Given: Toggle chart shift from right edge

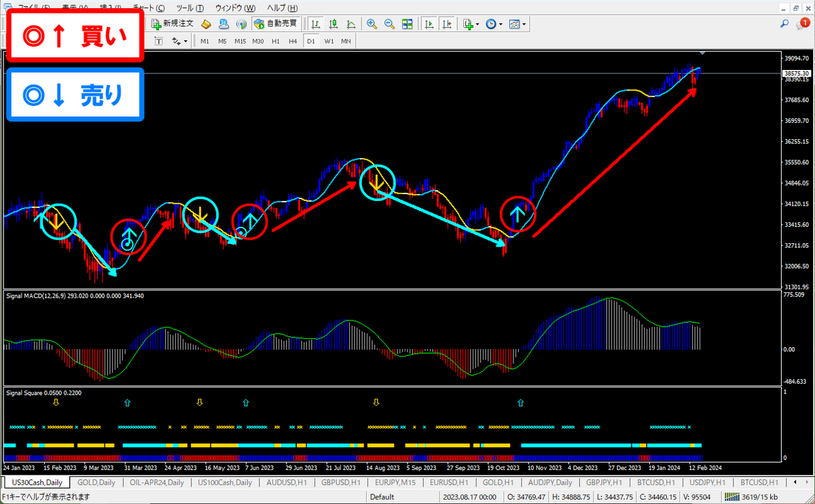Looking at the screenshot, I should [446, 24].
